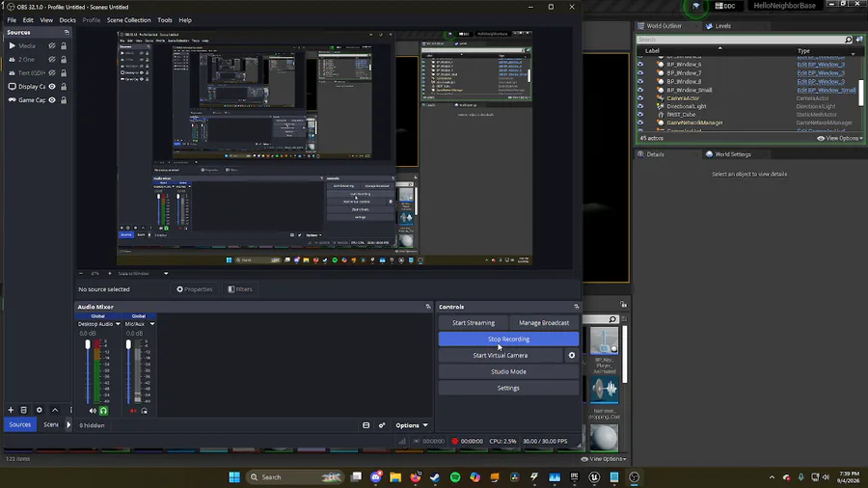
Task: Open View Options below content browser
Action: point(604,459)
